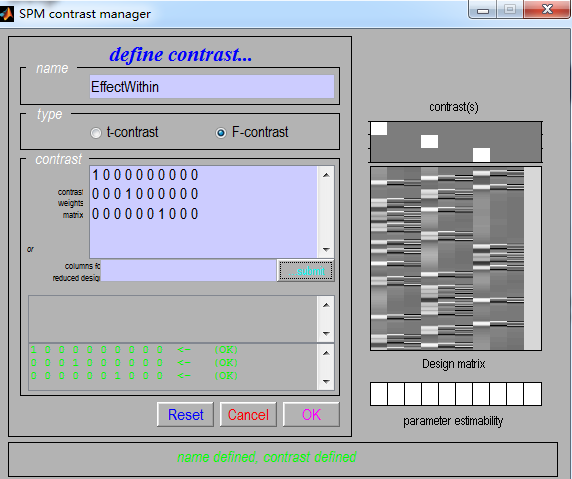Click the contrast(s) preview image
572x479 pixels.
[x=456, y=142]
